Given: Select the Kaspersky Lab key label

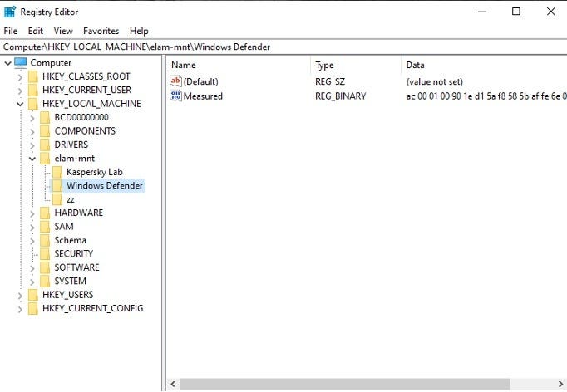Looking at the screenshot, I should pos(95,172).
